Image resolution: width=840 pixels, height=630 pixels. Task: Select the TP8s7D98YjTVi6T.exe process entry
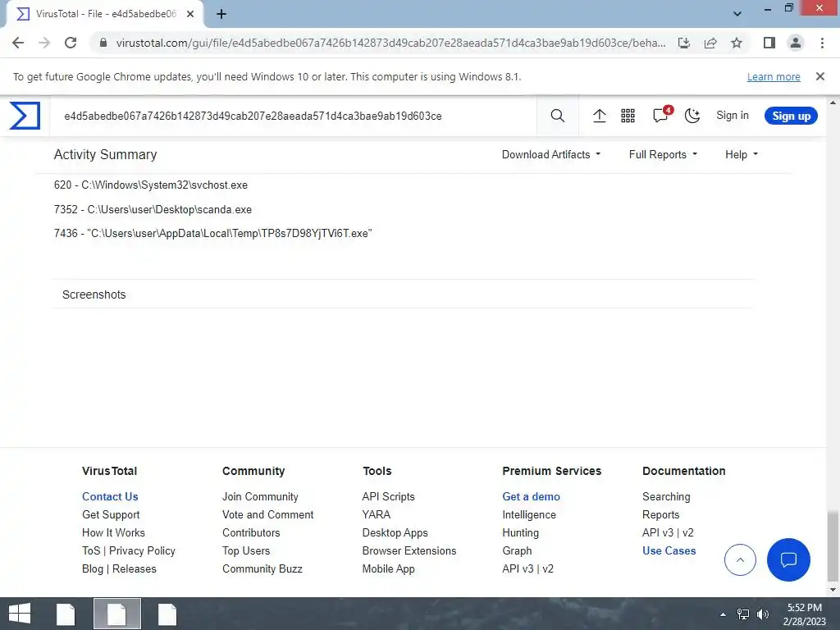[212, 233]
